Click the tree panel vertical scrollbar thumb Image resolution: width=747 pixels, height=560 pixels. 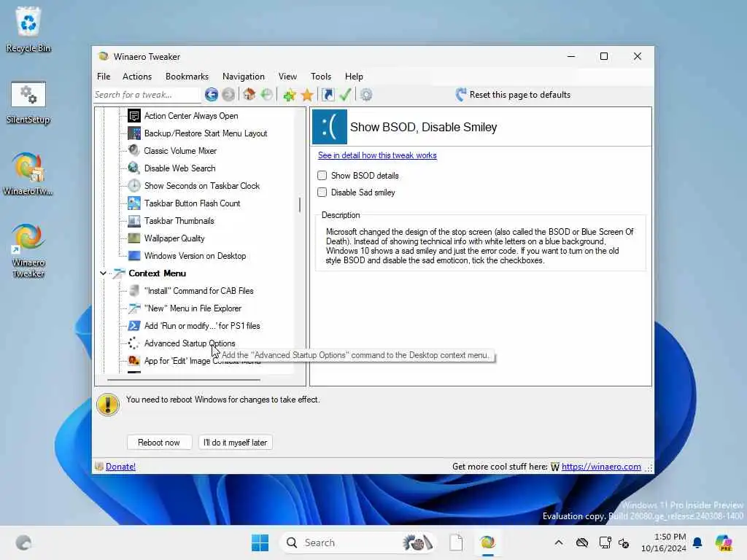[300, 205]
